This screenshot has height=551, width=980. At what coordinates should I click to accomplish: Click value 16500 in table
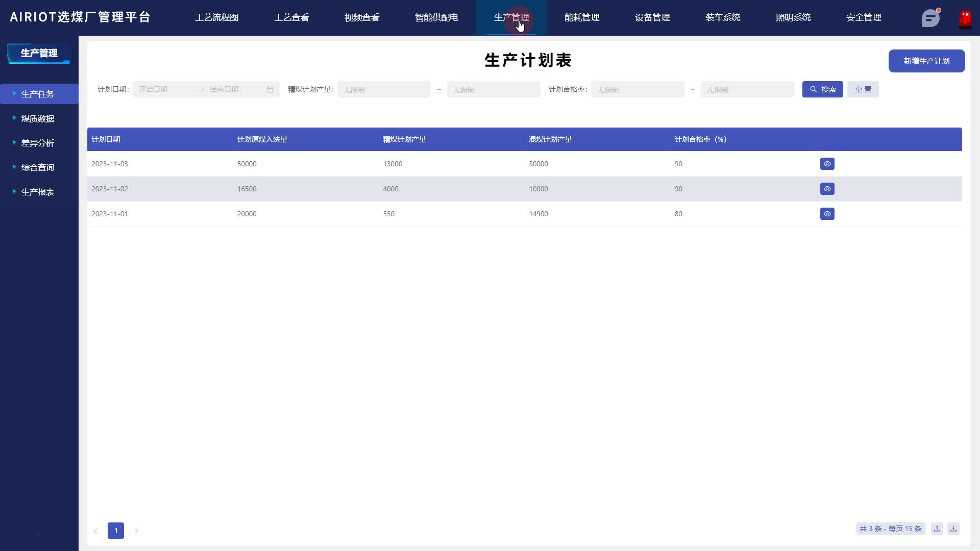247,189
